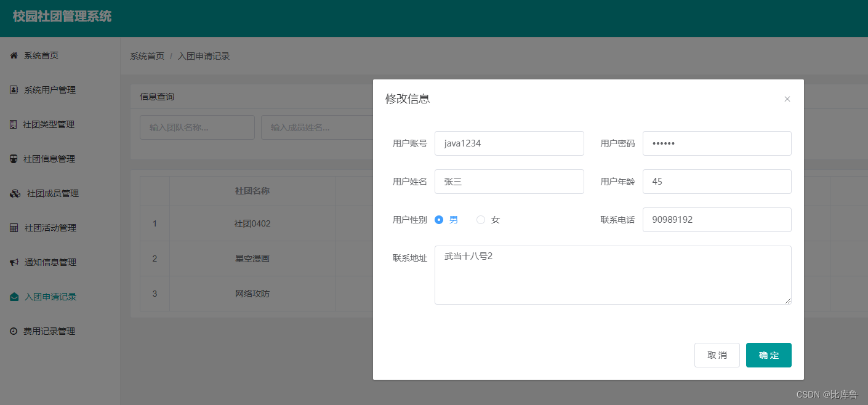Image resolution: width=868 pixels, height=405 pixels.
Task: Focus the 用户姓名 input field
Action: click(x=509, y=182)
